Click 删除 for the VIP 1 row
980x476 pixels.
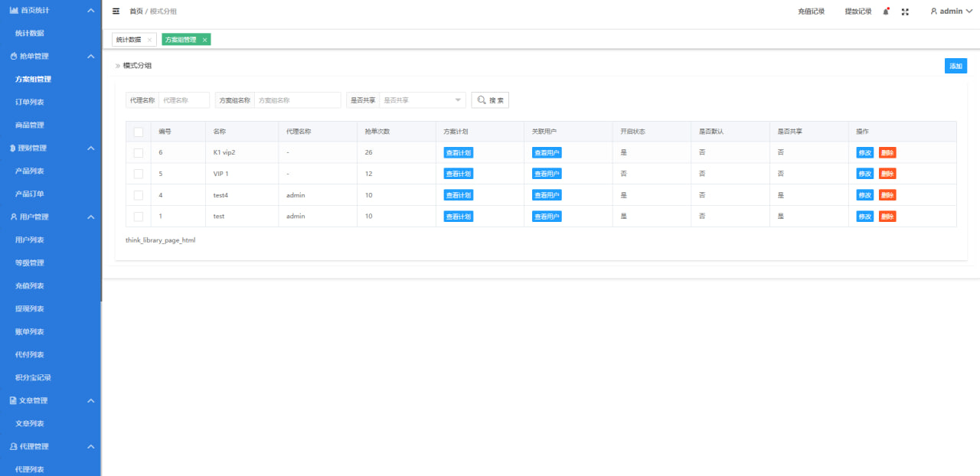coord(887,174)
